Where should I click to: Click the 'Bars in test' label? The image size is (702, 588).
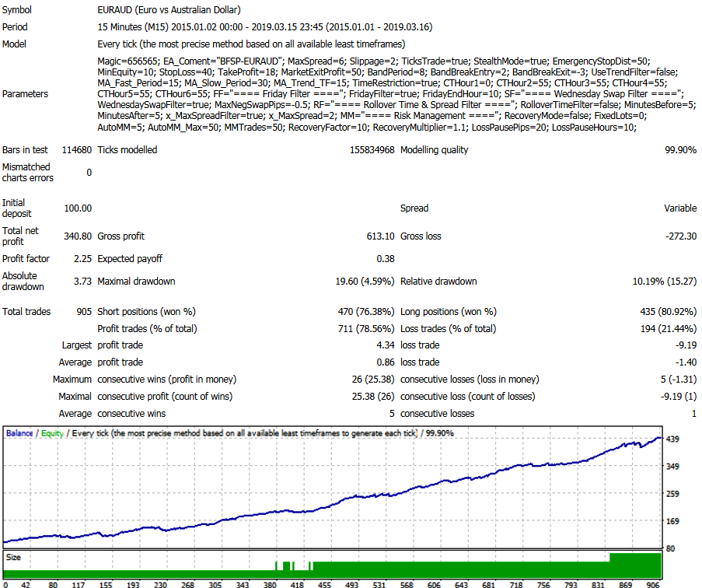pos(25,150)
